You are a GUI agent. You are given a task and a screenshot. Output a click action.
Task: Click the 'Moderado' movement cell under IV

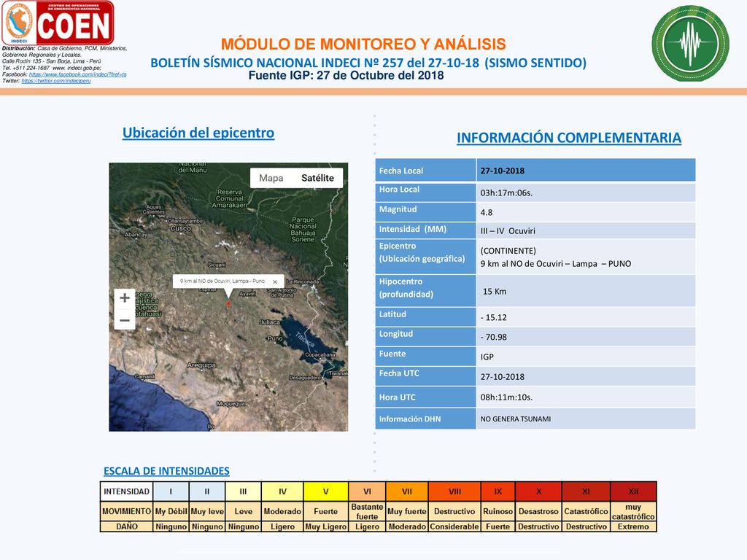282,511
